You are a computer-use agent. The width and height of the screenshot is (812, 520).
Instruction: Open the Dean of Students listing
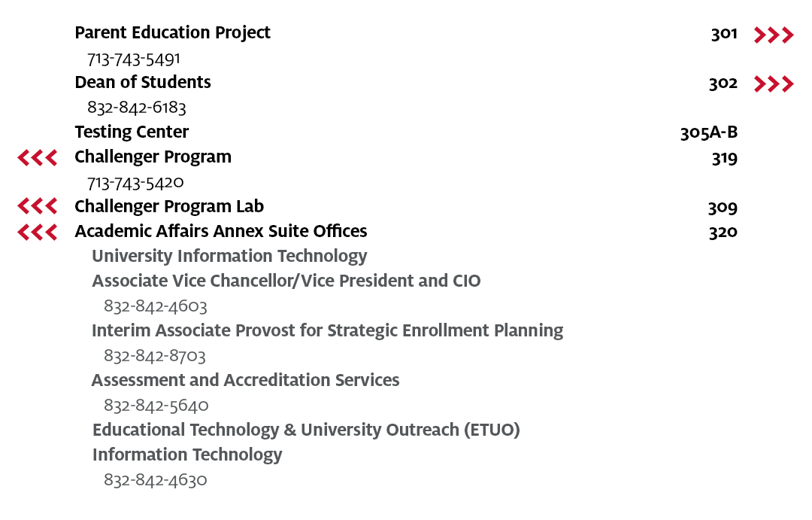(143, 82)
